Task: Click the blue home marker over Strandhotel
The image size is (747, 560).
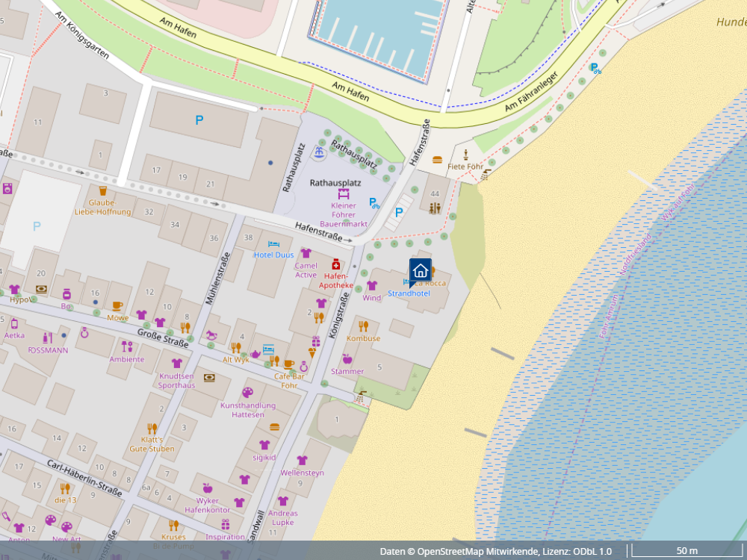Action: coord(420,272)
